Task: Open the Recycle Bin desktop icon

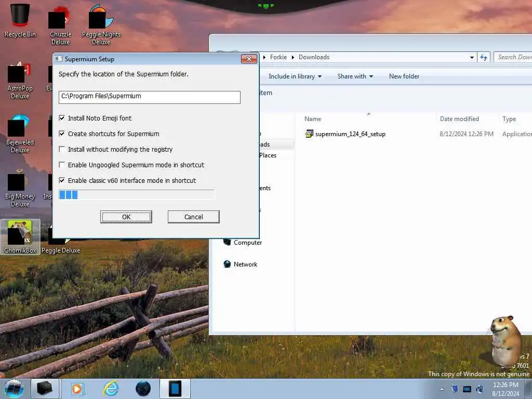Action: click(x=20, y=20)
